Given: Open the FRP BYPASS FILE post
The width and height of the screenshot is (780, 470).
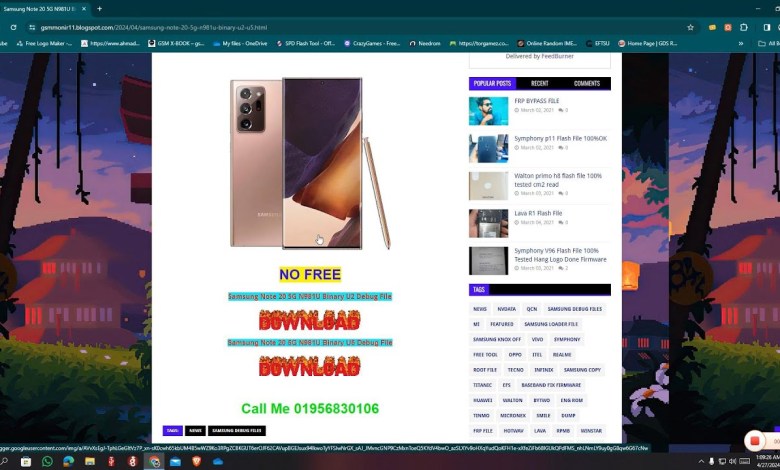Looking at the screenshot, I should point(537,100).
